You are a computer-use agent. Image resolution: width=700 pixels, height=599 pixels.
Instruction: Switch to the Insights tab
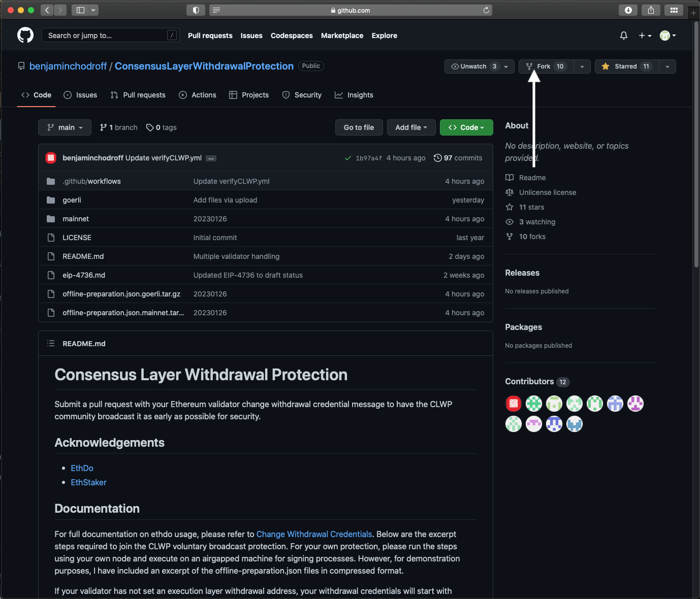pyautogui.click(x=354, y=95)
